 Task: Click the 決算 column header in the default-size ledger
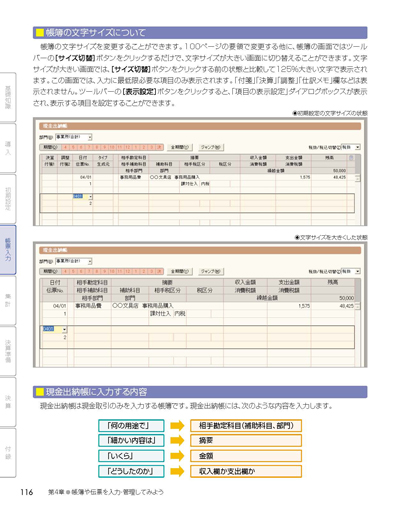[49, 158]
